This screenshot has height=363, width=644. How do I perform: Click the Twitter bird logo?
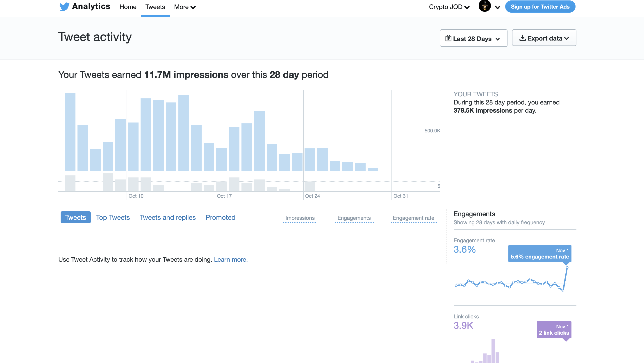pos(64,7)
